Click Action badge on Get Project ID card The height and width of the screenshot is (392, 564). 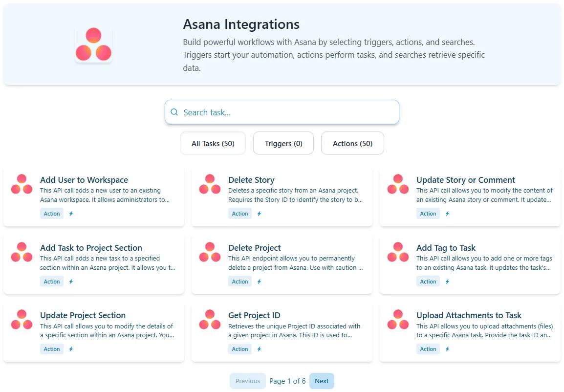click(x=240, y=349)
